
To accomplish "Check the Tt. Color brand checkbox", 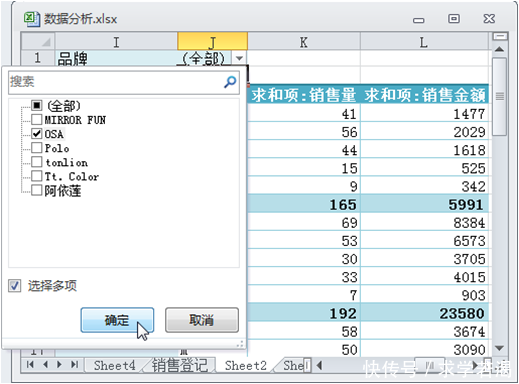I will click(37, 176).
